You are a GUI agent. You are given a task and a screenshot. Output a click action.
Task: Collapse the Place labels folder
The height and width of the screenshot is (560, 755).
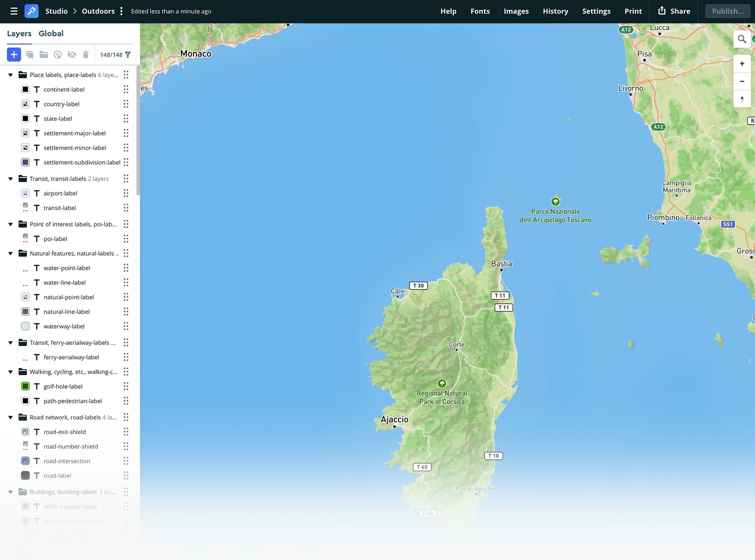10,75
